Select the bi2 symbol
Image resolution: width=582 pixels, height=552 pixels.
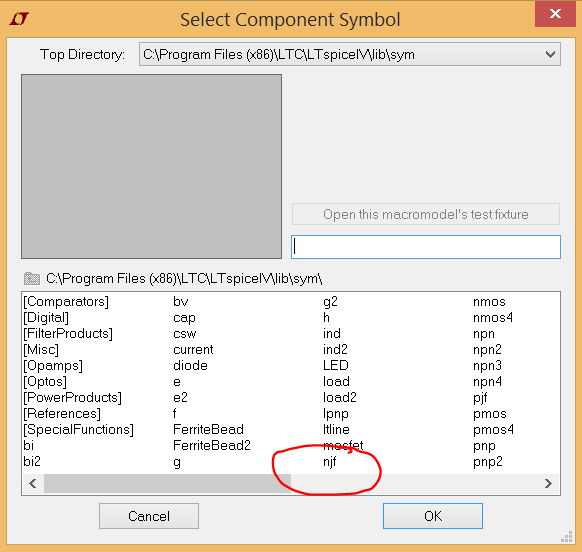coord(32,461)
